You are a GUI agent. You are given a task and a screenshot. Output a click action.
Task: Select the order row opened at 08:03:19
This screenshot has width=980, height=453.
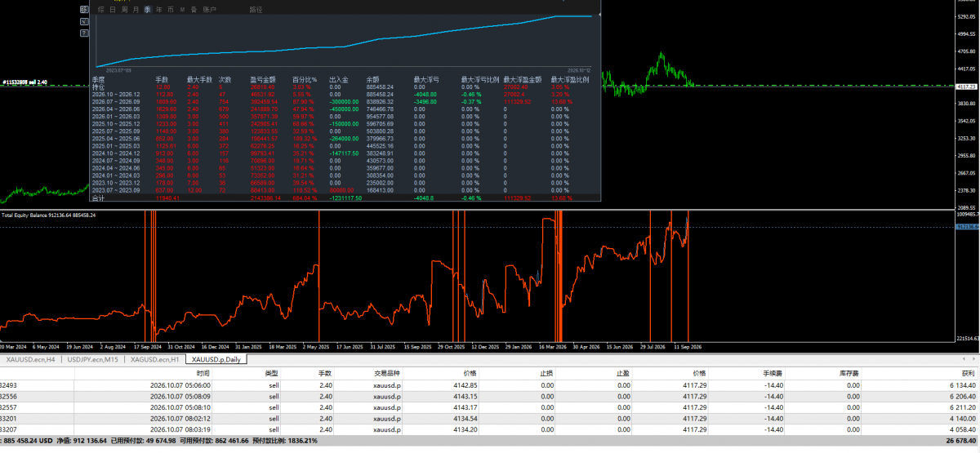pos(490,429)
